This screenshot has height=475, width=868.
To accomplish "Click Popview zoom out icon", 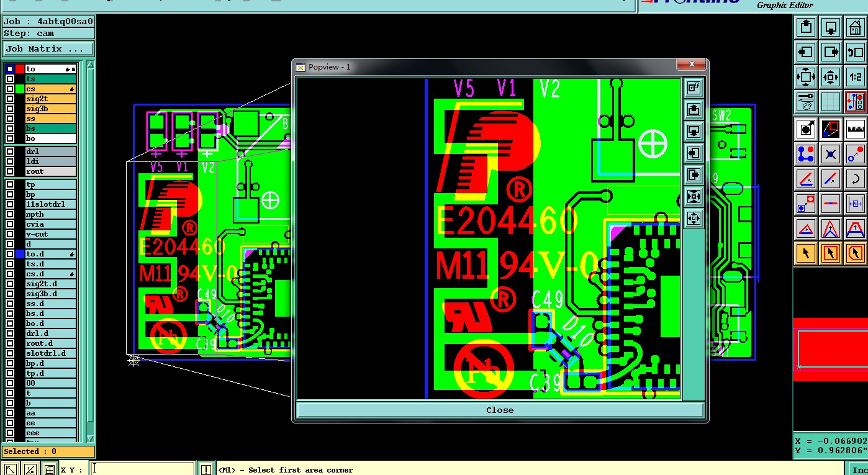I will pos(694,219).
